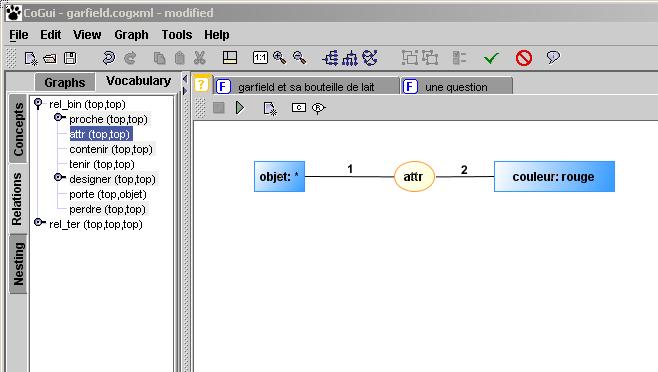This screenshot has height=372, width=658.
Task: Select the 'couleur: rouge' concept node
Action: [554, 176]
